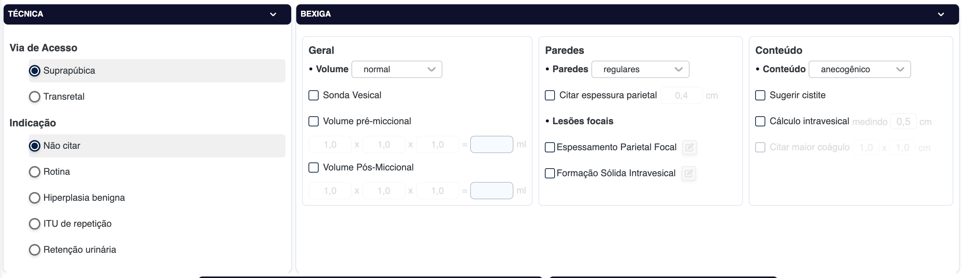Select Transretal access route
Image resolution: width=980 pixels, height=278 pixels.
pos(35,97)
